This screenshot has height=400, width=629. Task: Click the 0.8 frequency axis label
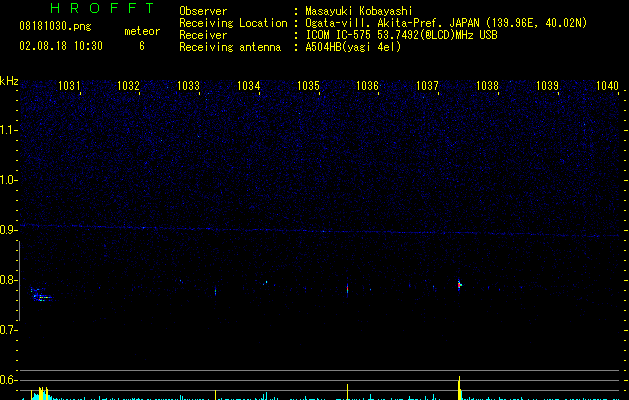tap(9, 280)
